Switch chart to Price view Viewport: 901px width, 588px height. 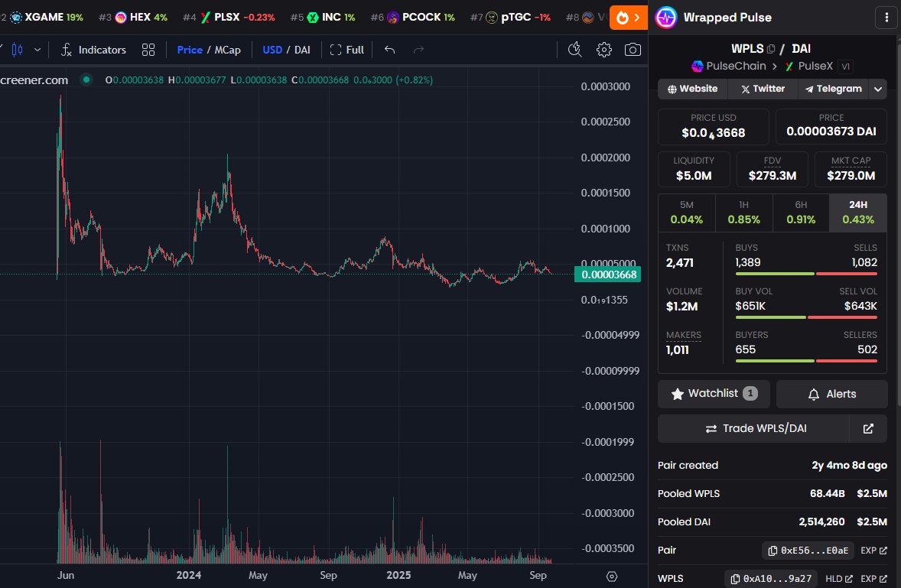pos(190,50)
